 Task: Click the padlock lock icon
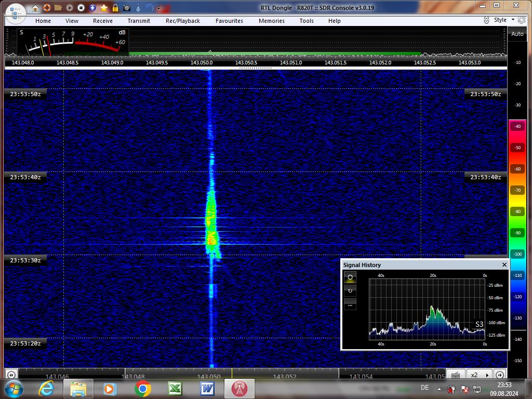point(115,7)
